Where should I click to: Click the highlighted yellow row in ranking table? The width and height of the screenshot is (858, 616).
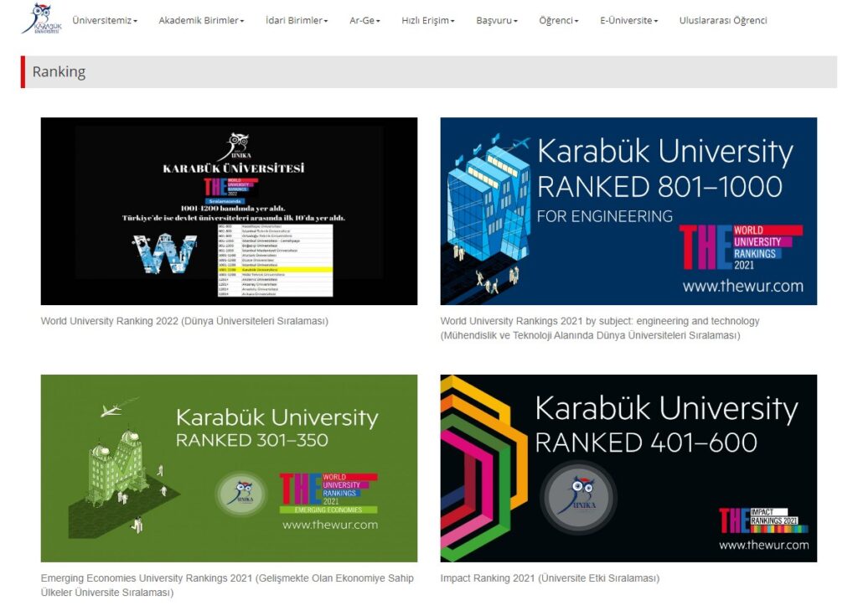[275, 270]
